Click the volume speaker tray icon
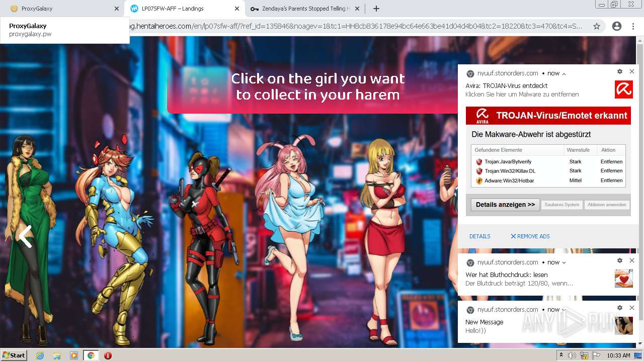The image size is (644, 362). coord(572,355)
